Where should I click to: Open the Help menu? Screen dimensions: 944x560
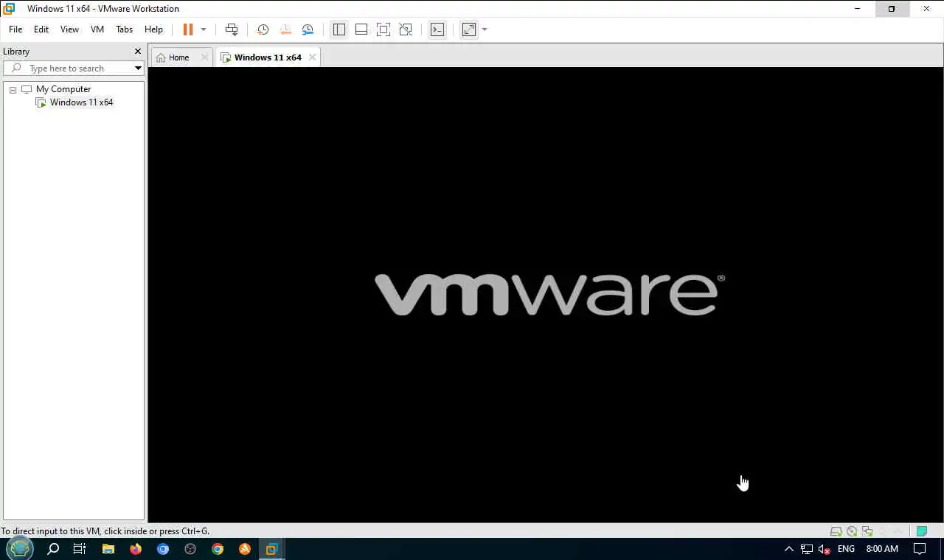tap(153, 29)
